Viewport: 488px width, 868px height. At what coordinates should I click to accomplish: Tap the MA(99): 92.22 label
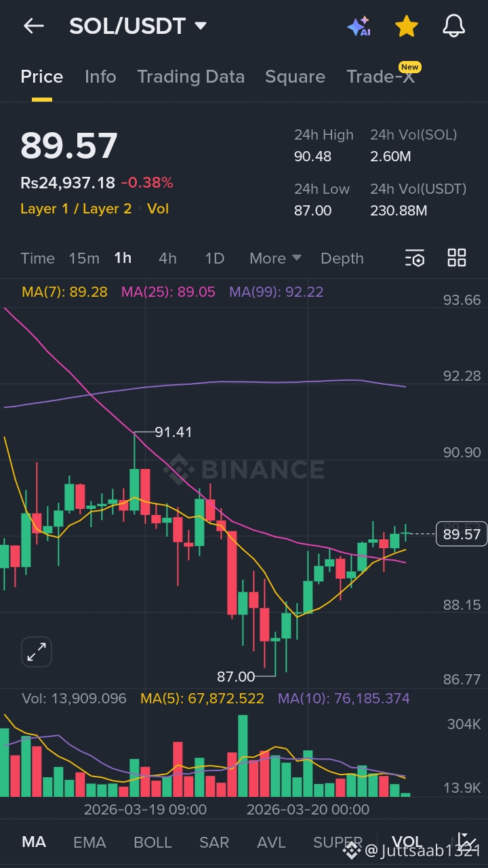(x=276, y=292)
